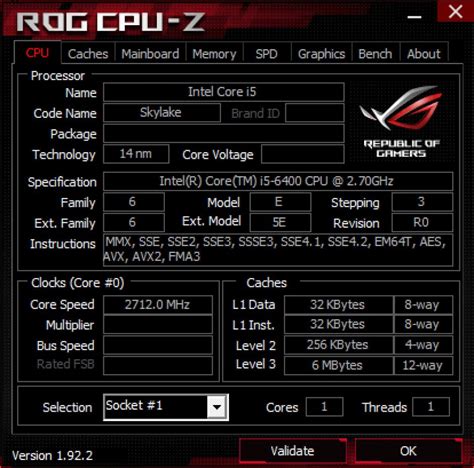Image resolution: width=474 pixels, height=468 pixels.
Task: View the Graphics tab
Action: 321,54
